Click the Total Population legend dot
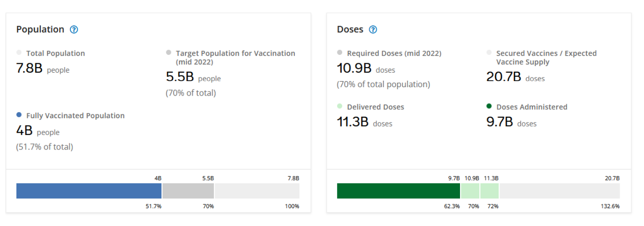The height and width of the screenshot is (226, 644). 19,53
